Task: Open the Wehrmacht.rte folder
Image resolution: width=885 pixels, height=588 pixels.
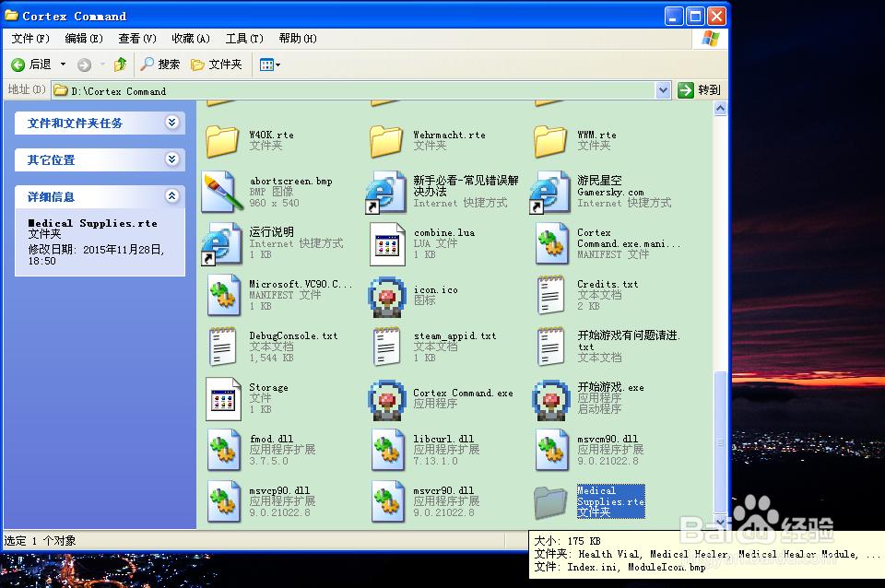Action: tap(387, 141)
